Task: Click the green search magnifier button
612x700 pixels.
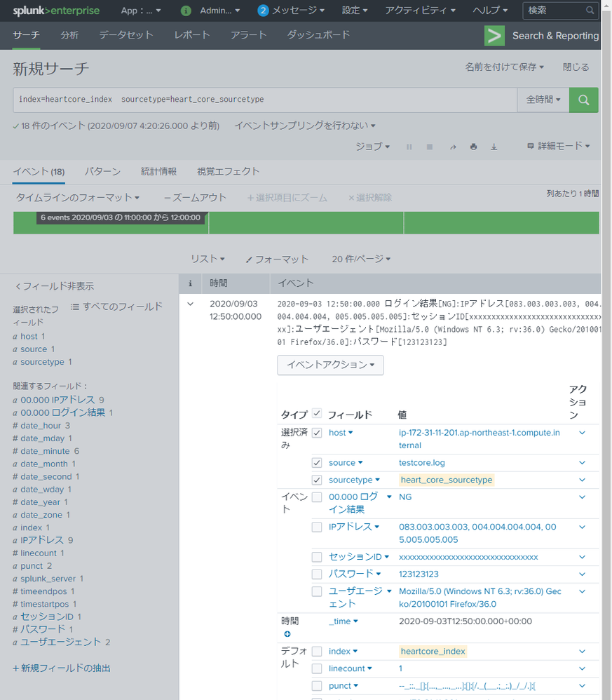Action: (x=583, y=100)
